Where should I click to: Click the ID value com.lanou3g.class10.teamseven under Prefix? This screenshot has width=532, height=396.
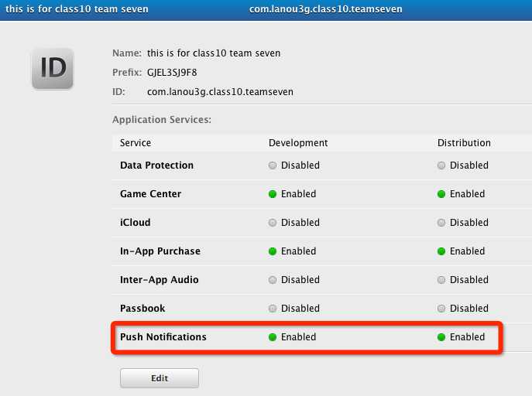[x=220, y=92]
